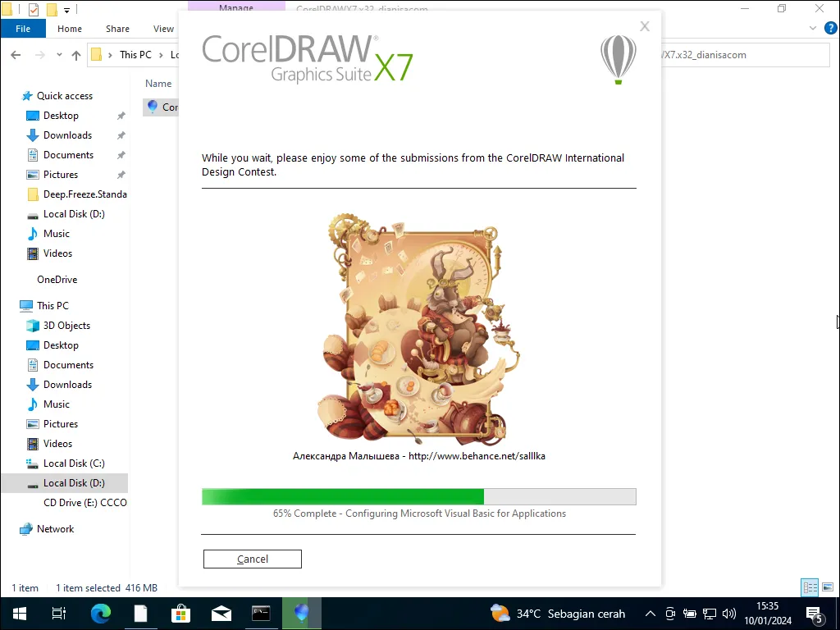Click the Windows Start button
This screenshot has width=840, height=630.
20,614
